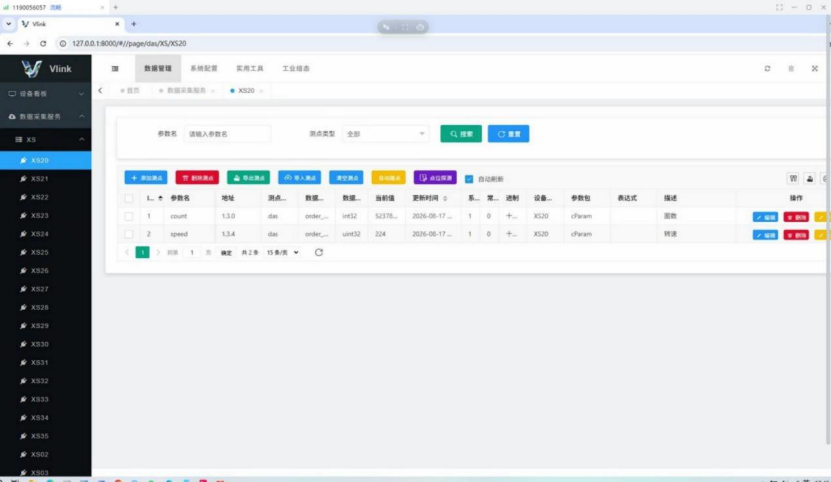Select XS02 in the sidebar

point(46,454)
